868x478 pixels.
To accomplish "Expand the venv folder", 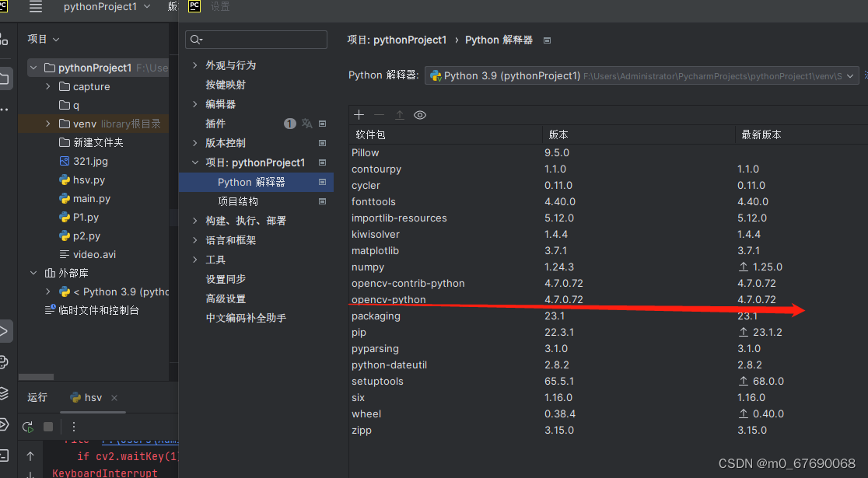I will point(48,124).
